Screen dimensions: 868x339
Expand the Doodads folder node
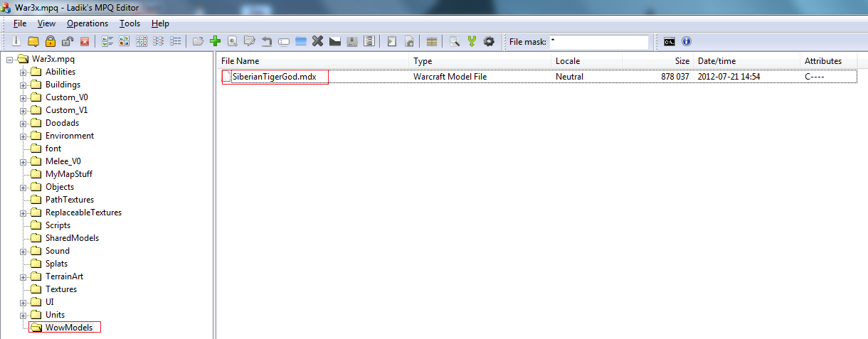pos(23,123)
